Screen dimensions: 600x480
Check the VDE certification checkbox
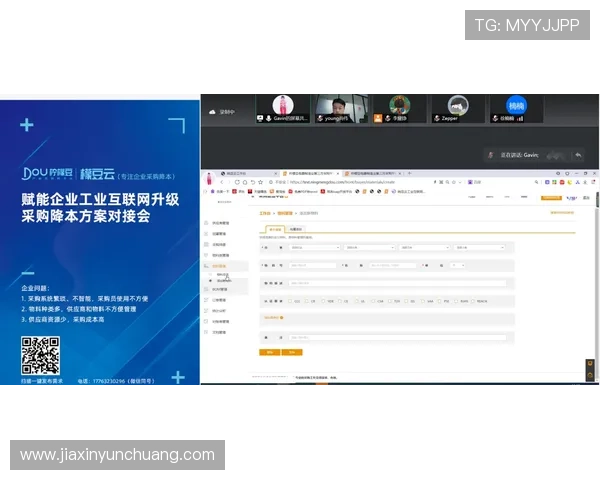pos(323,301)
